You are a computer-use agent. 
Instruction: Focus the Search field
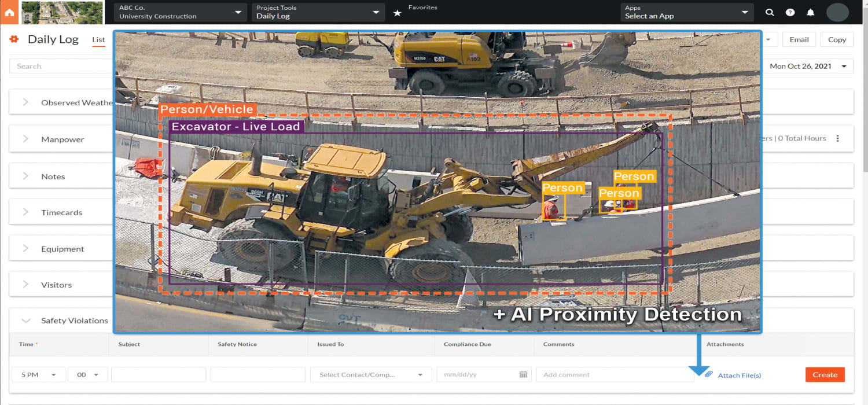pos(61,66)
